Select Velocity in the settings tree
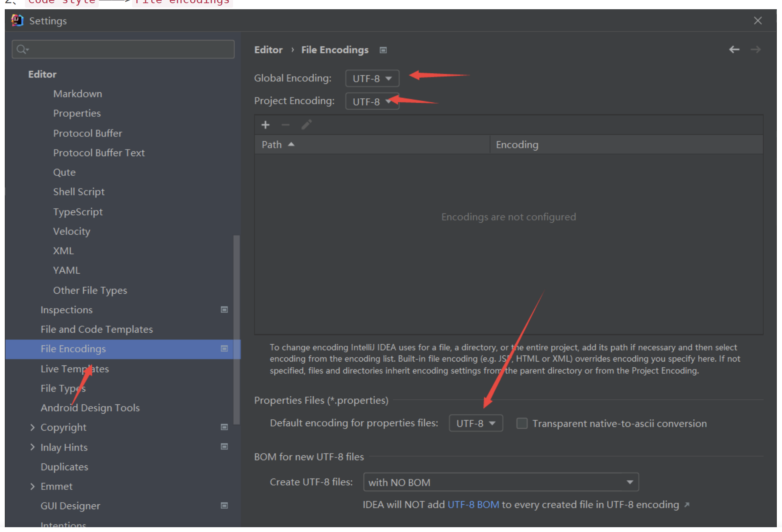The width and height of the screenshot is (782, 532). click(x=71, y=231)
